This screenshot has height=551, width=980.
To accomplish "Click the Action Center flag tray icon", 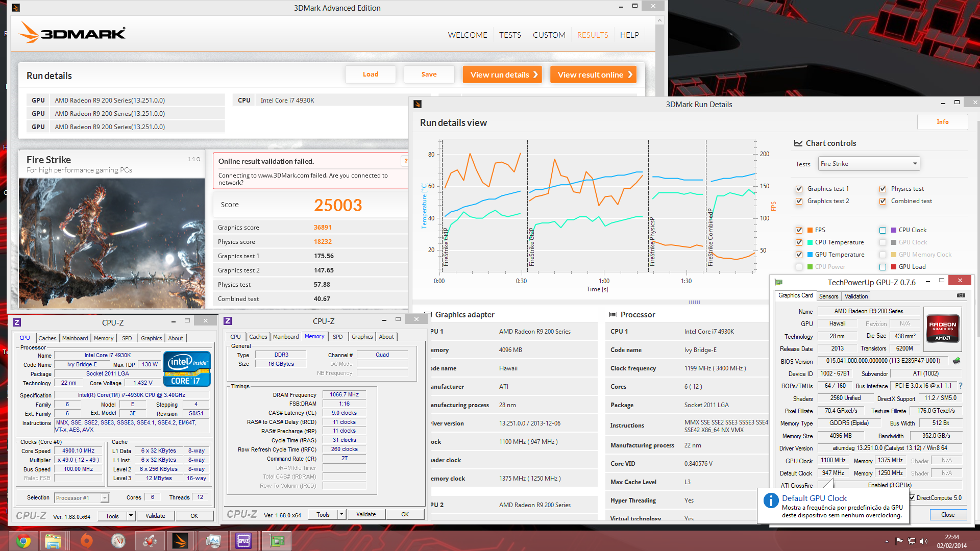I will tap(899, 541).
